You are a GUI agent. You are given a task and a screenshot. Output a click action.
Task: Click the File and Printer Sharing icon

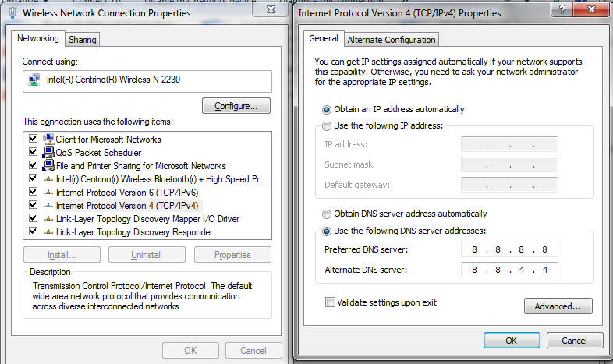48,166
